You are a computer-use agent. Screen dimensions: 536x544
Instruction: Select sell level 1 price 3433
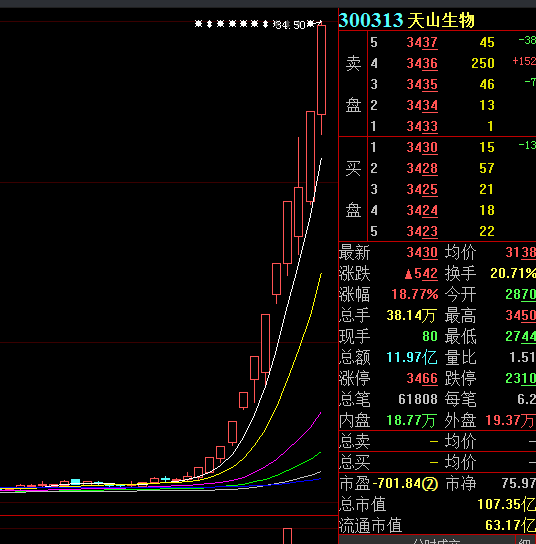pos(422,126)
